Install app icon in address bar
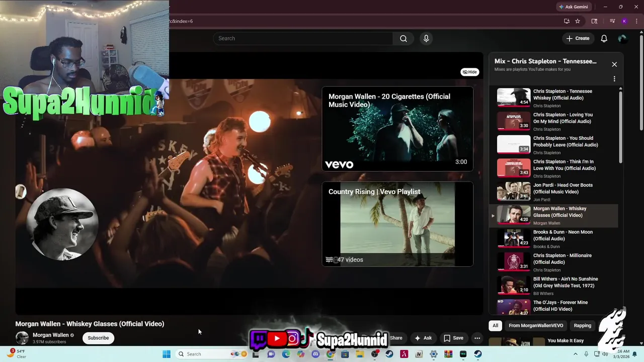Viewport: 644px width, 362px height. tap(567, 21)
